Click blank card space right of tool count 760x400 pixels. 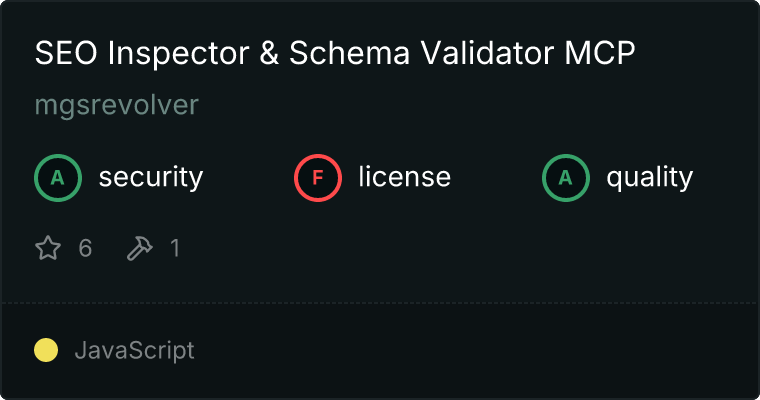click(450, 248)
